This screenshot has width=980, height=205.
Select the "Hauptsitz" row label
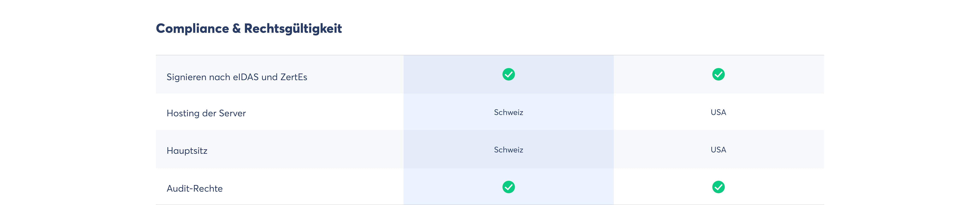[x=187, y=150]
